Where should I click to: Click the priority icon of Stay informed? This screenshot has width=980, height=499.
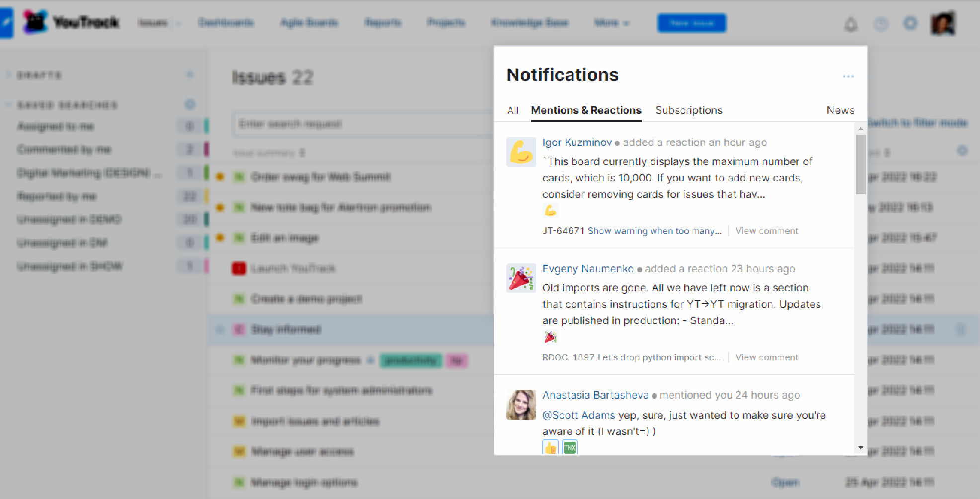(x=239, y=329)
